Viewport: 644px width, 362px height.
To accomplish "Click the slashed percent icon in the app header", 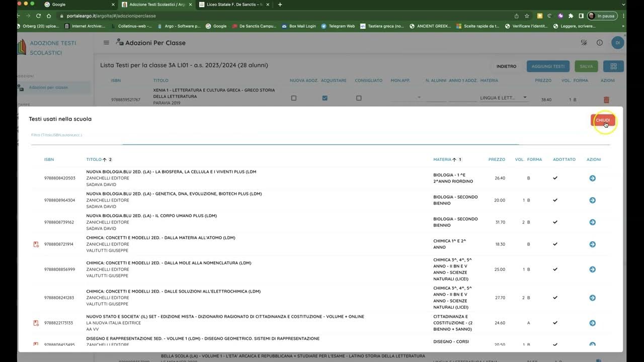I will (x=584, y=43).
